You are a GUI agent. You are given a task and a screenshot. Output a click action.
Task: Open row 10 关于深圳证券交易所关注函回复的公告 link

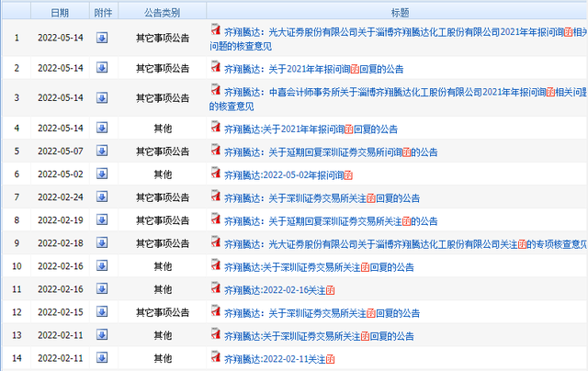319,267
